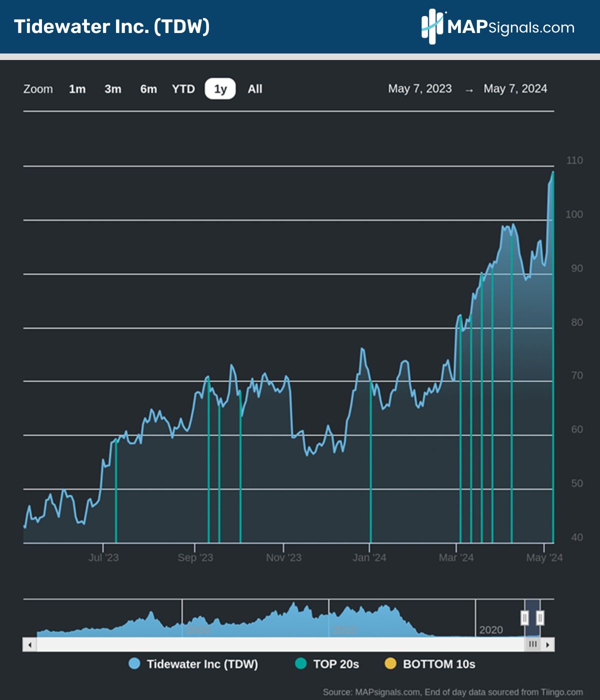
Task: Click the 40 price axis label
Action: point(577,537)
